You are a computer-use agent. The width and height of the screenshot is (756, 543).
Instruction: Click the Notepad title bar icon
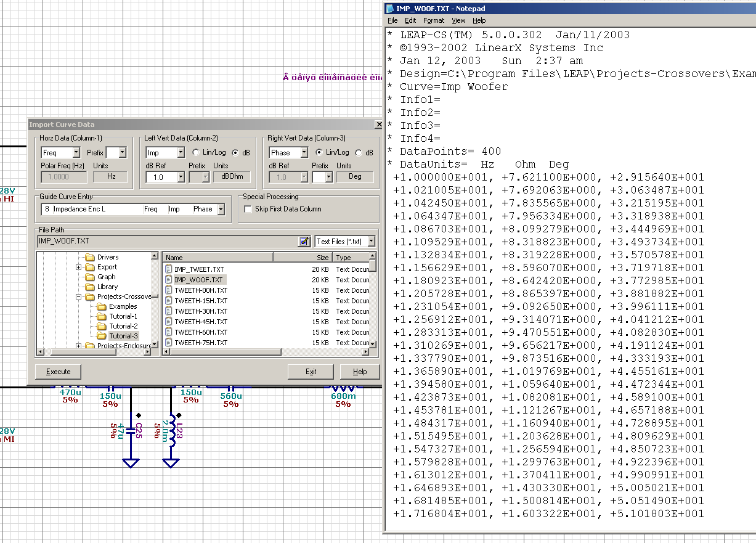389,9
